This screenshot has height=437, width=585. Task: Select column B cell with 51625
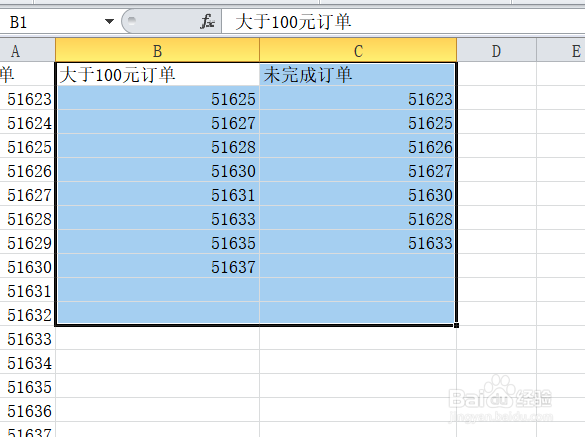pyautogui.click(x=157, y=98)
